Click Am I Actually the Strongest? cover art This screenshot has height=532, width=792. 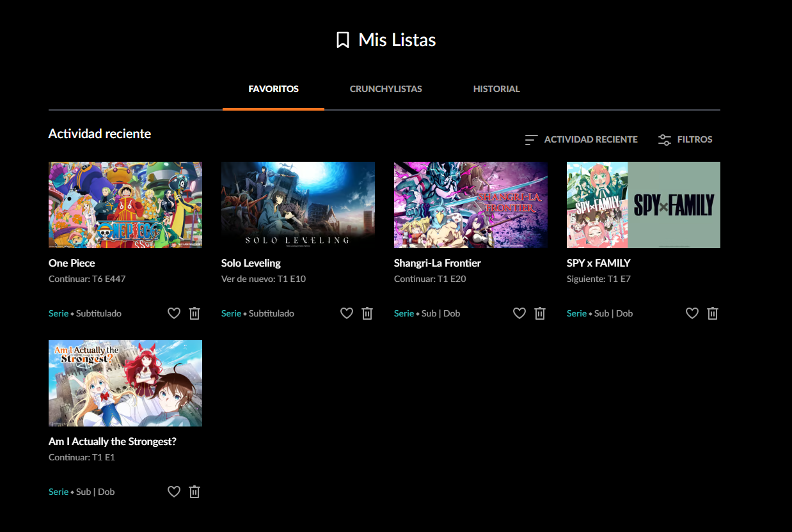point(125,383)
